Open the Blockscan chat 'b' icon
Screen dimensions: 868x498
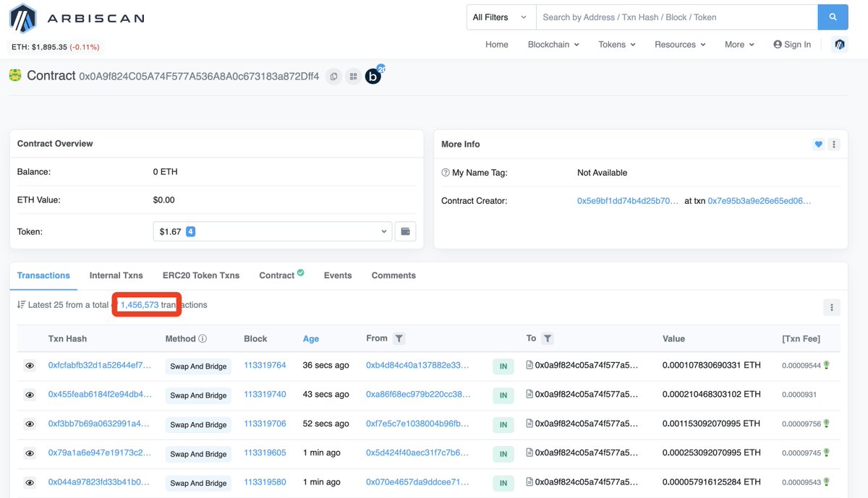(x=373, y=76)
